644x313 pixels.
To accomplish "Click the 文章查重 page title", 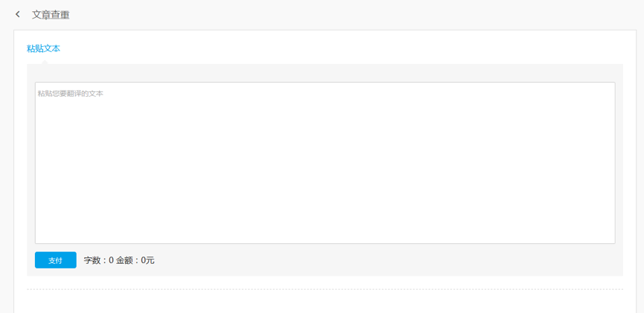I will tap(51, 15).
